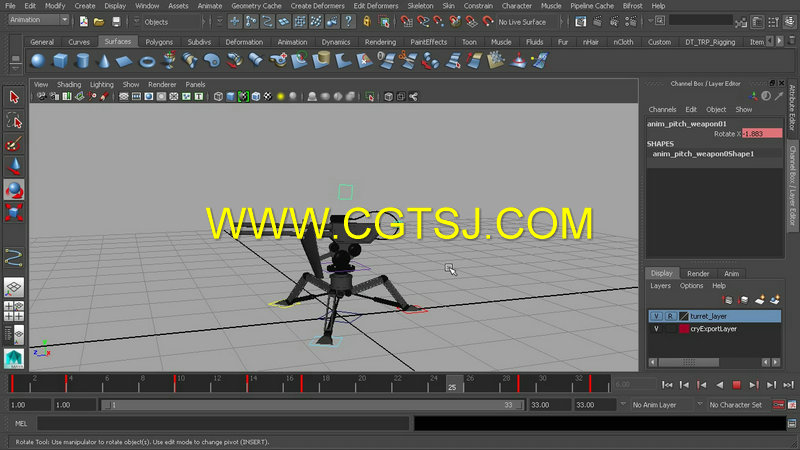The height and width of the screenshot is (450, 800).
Task: Switch to four view layout
Action: tap(14, 311)
